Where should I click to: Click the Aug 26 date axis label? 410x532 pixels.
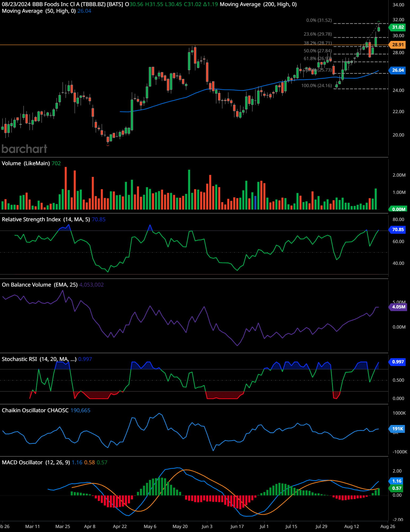[388, 526]
